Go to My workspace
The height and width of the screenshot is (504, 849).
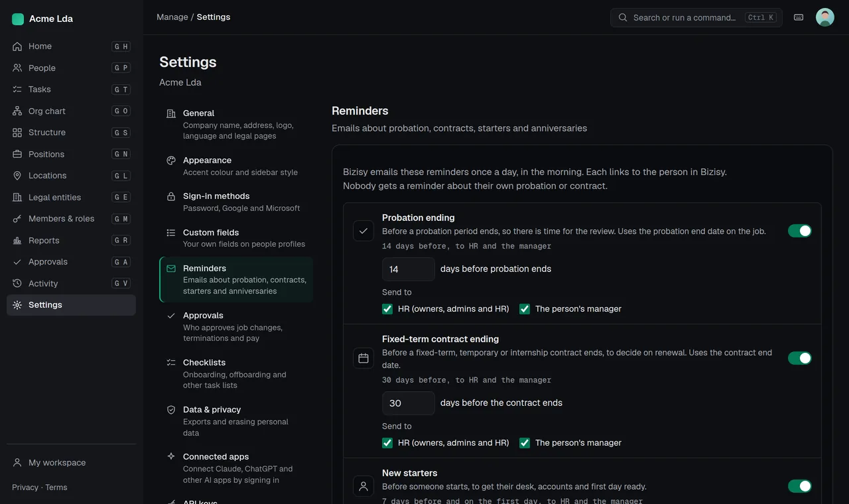pos(71,463)
